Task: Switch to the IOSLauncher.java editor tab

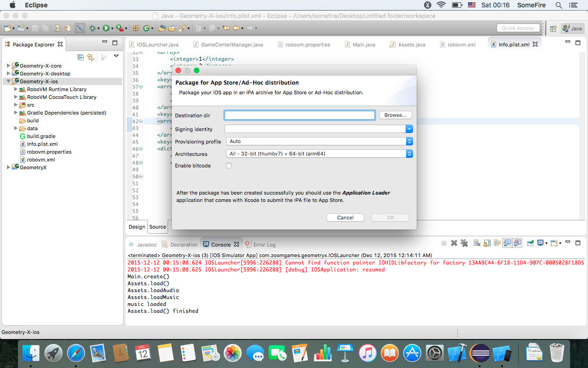Action: click(x=153, y=45)
